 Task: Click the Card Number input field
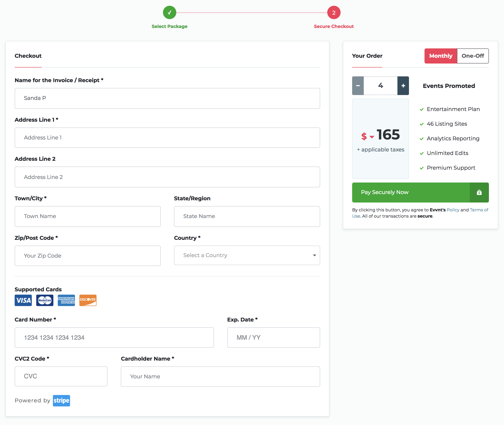coord(114,337)
